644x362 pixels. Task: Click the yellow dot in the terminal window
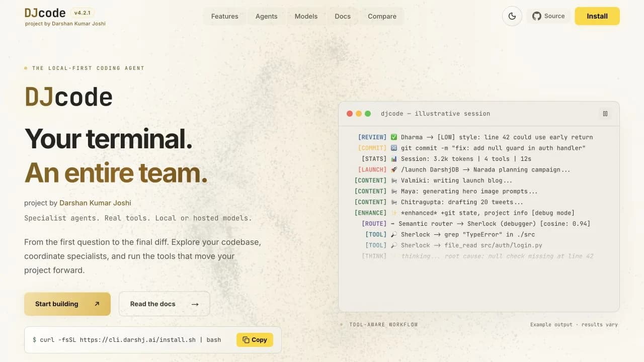pos(359,114)
